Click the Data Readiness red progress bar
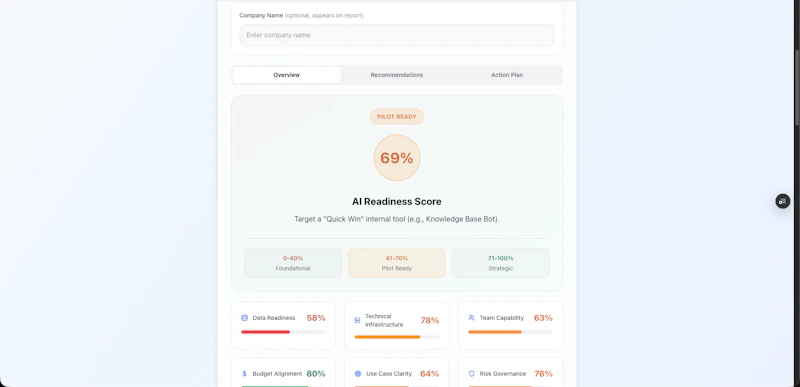The width and height of the screenshot is (800, 387). click(265, 332)
